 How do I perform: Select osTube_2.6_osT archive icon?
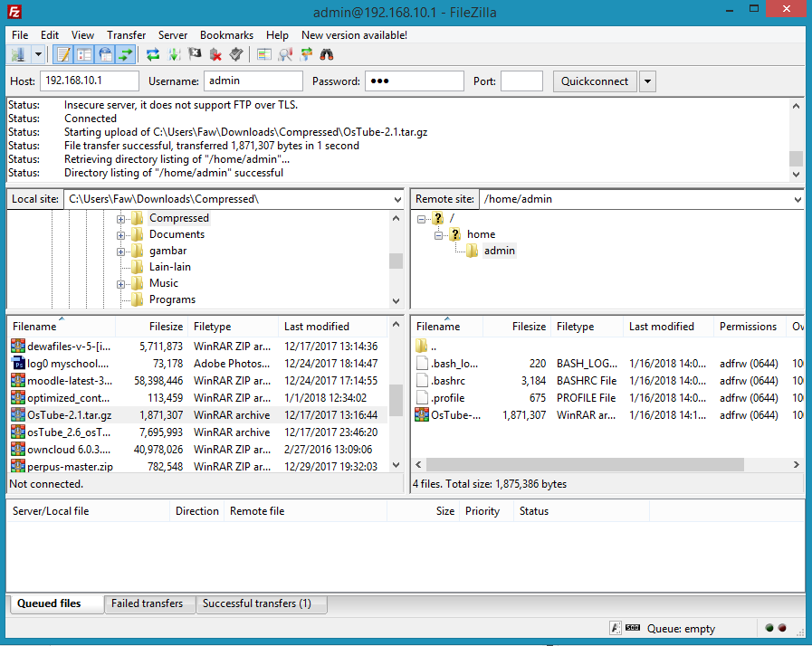click(x=18, y=432)
